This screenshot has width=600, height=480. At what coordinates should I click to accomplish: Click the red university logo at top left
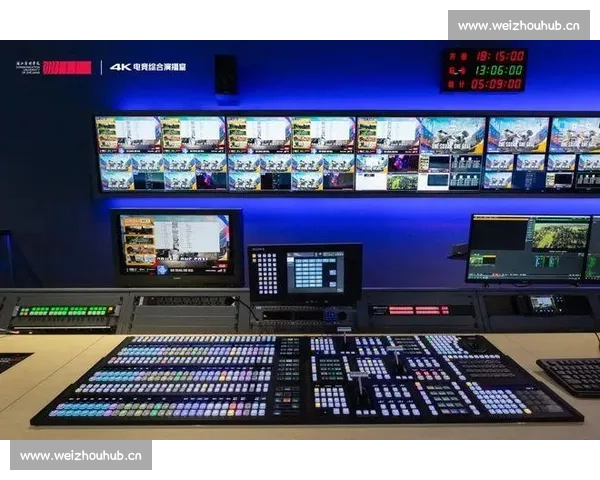66,67
